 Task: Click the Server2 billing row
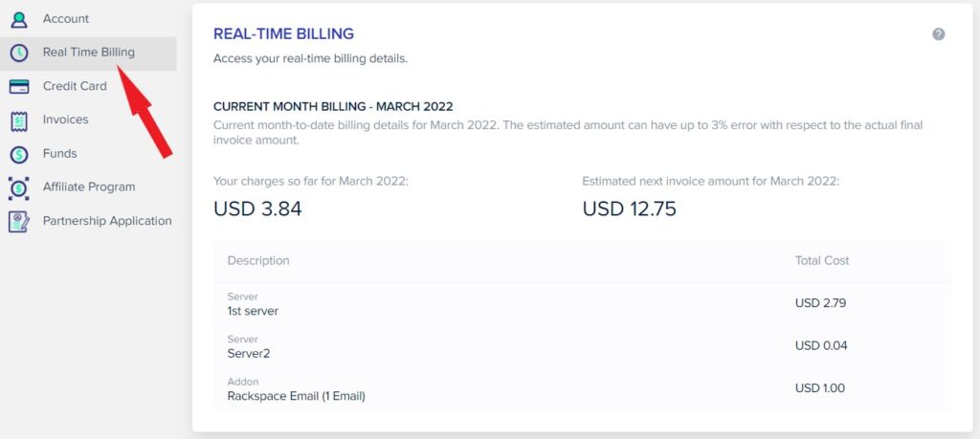(582, 346)
